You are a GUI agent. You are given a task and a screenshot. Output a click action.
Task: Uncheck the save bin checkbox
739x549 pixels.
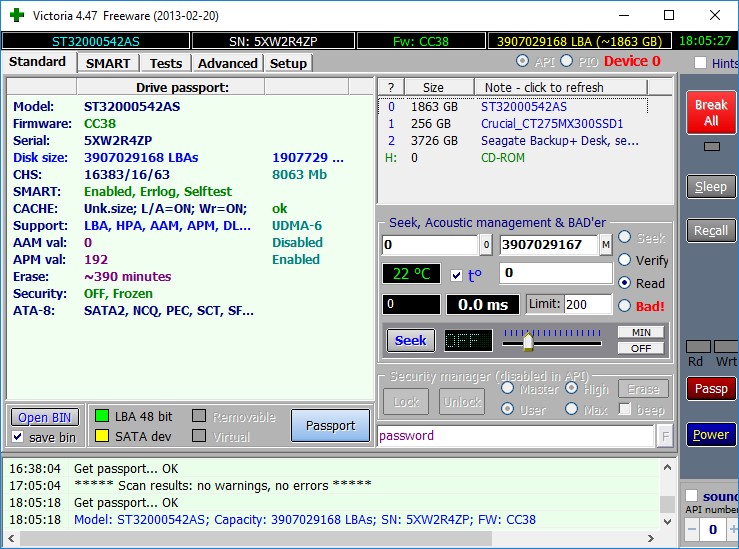(17, 437)
